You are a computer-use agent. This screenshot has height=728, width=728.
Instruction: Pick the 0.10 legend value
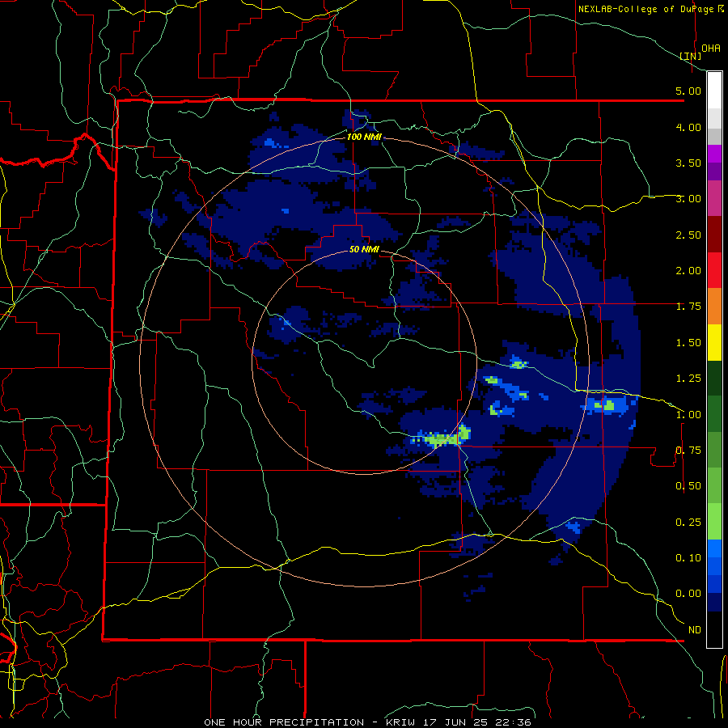(x=688, y=558)
